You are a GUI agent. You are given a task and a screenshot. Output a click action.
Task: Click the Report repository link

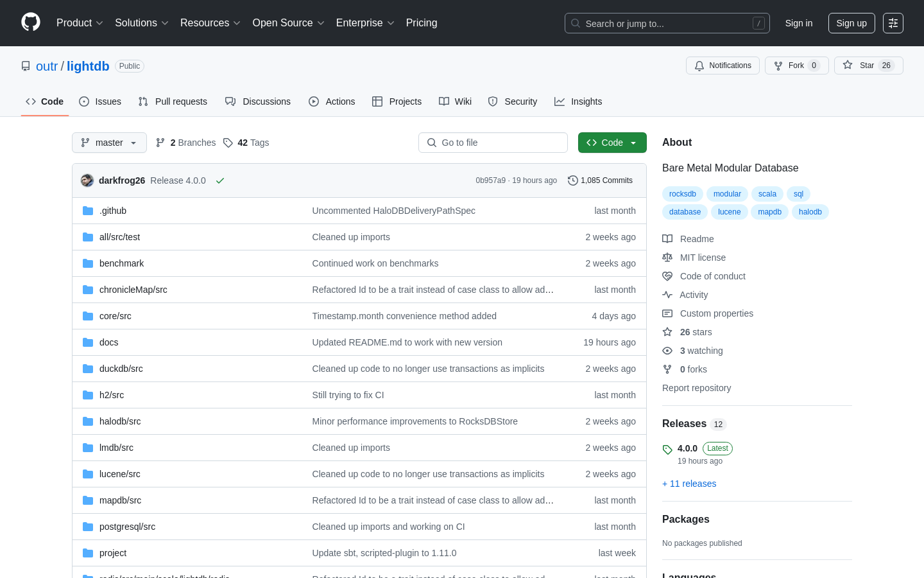(x=696, y=388)
